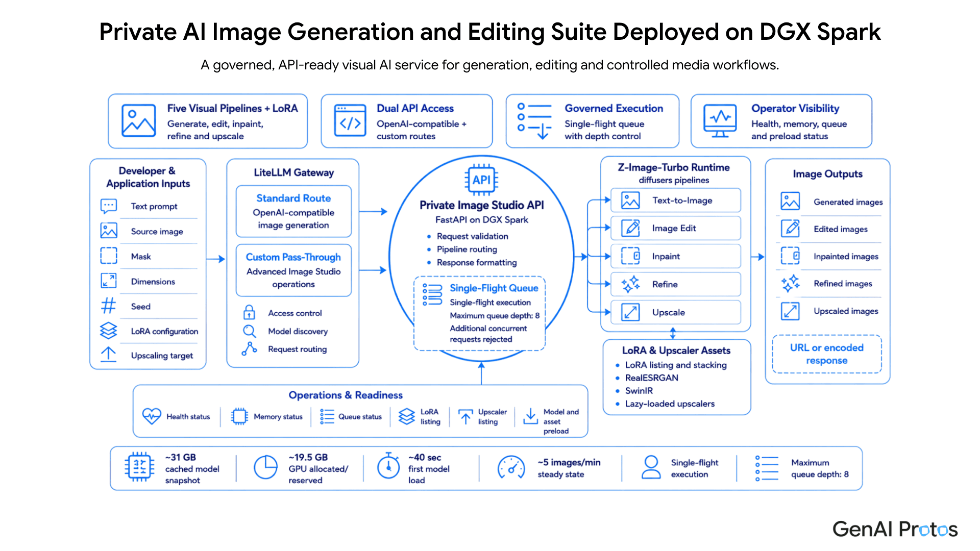Click the dashed square icon beside Inpainted images
980x551 pixels.
click(x=790, y=256)
